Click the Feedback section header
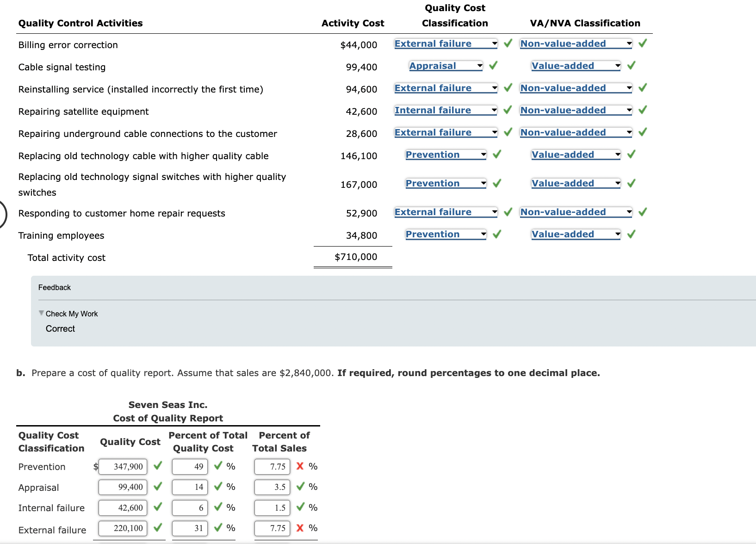Image resolution: width=756 pixels, height=544 pixels. click(x=54, y=287)
